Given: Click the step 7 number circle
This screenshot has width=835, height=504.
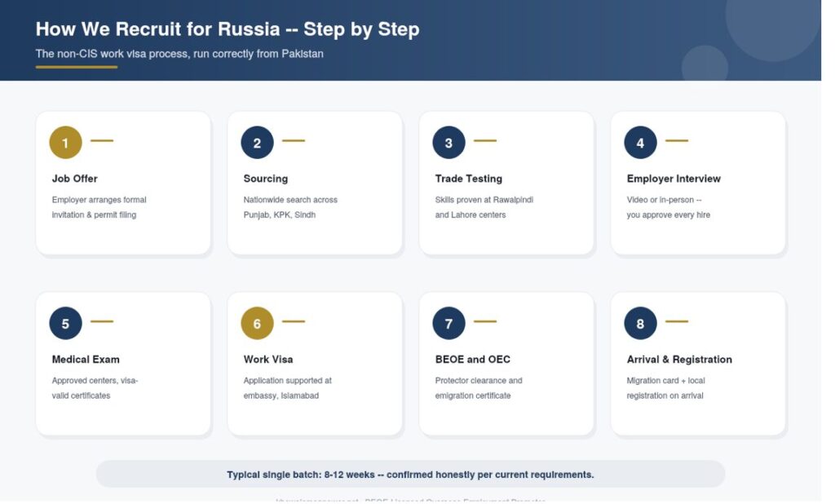Looking at the screenshot, I should tap(449, 323).
